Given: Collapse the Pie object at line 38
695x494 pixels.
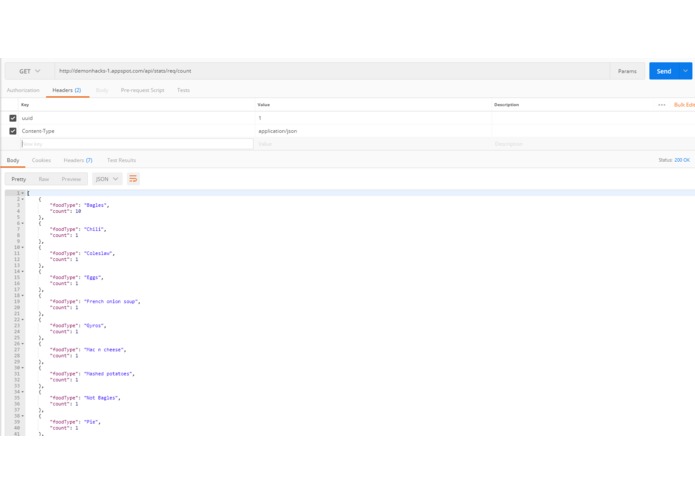Looking at the screenshot, I should pos(23,416).
